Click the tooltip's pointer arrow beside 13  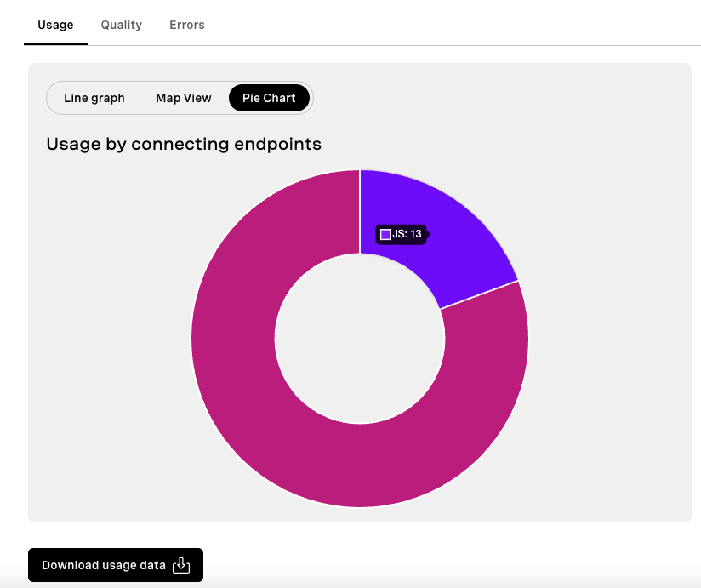pyautogui.click(x=429, y=234)
